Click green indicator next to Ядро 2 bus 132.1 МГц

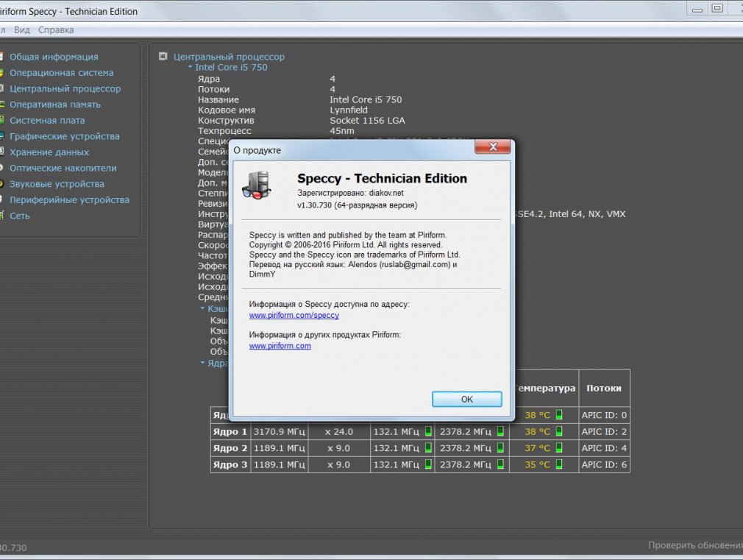[428, 448]
